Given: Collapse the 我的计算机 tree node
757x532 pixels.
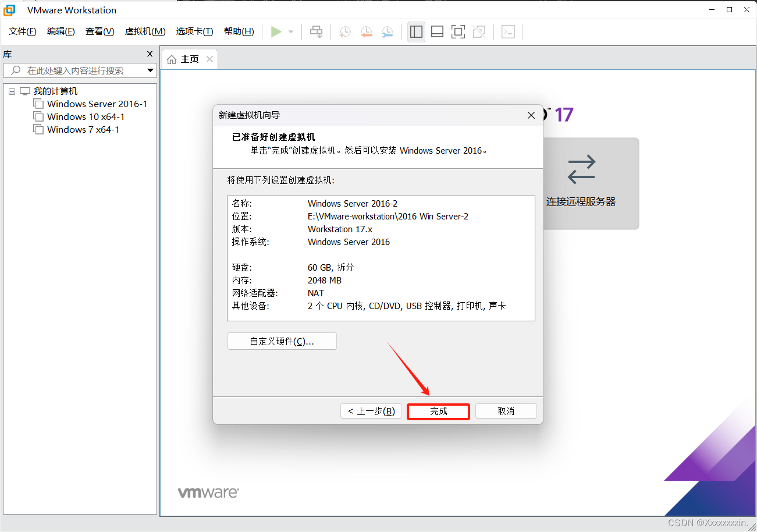Looking at the screenshot, I should (12, 91).
